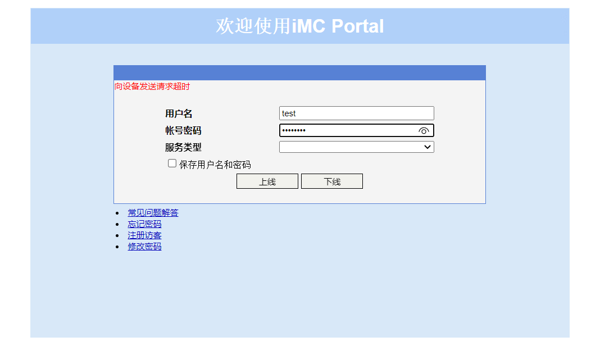
Task: Click the 用户名 label
Action: pyautogui.click(x=179, y=113)
